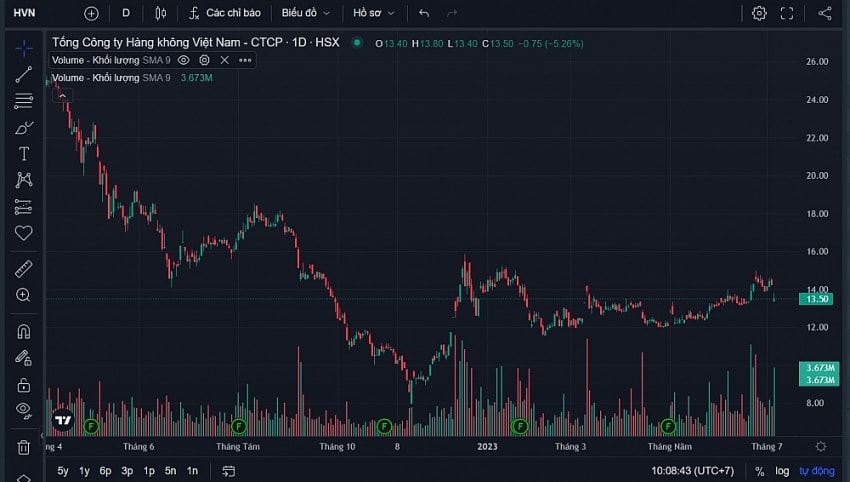Viewport: 850px width, 482px height.
Task: Click the F marker before label 8
Action: 384,427
